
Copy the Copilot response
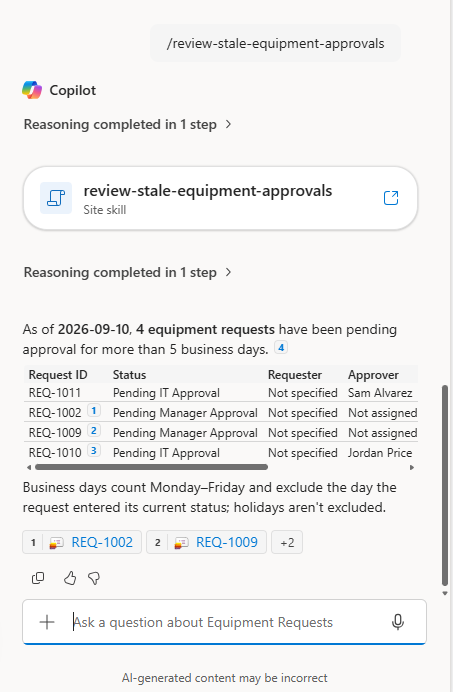pos(38,578)
